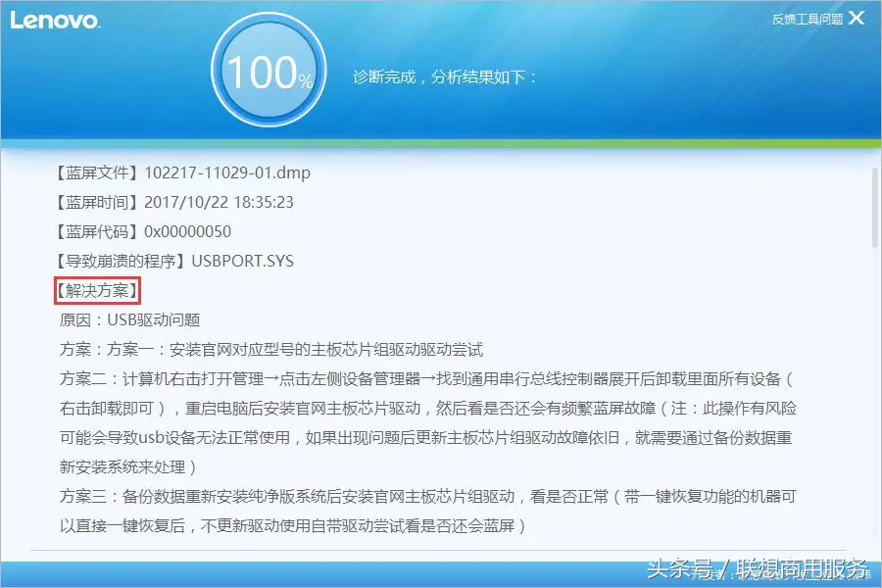Click the 方案一 line about 安装官网对应型号的主板芯片组驱动
This screenshot has width=882, height=588.
[x=271, y=350]
